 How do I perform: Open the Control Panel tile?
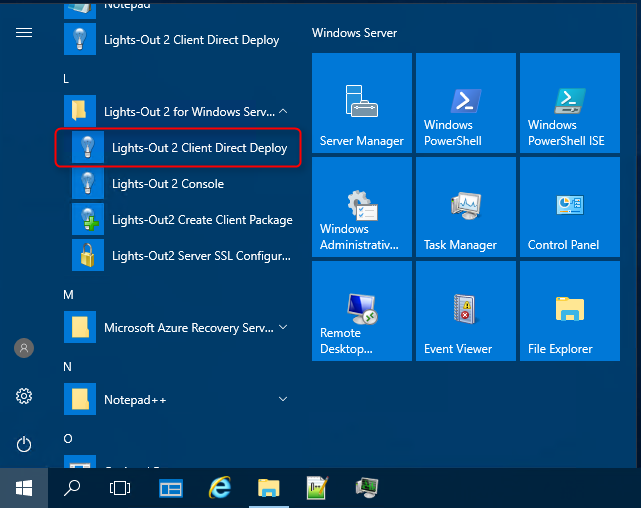point(570,207)
